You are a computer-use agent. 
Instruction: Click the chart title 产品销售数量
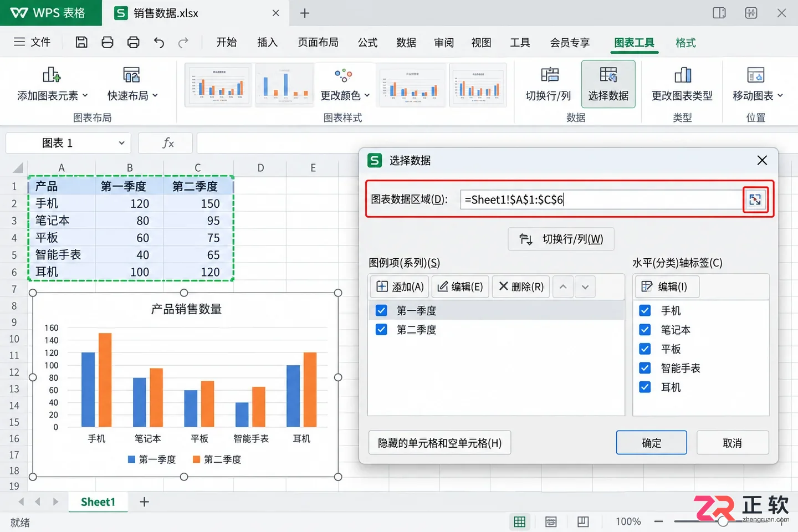click(x=186, y=309)
